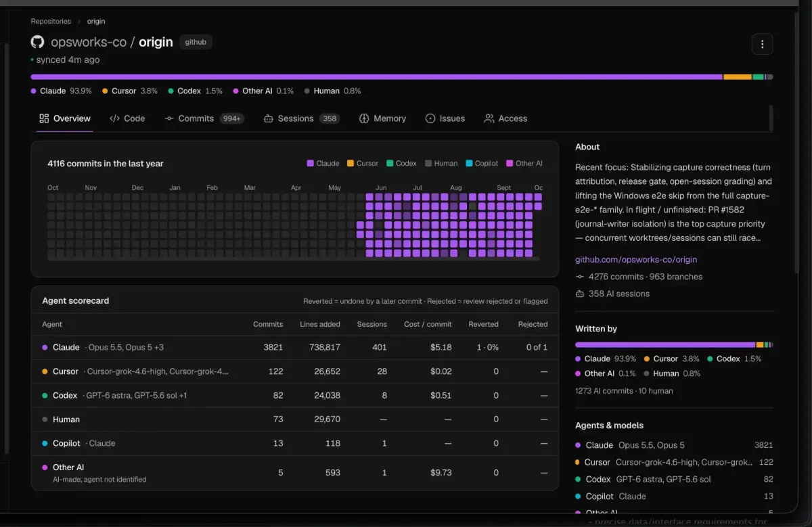This screenshot has width=812, height=527.
Task: Click the purple Claude segment of the top authorship bar
Action: pos(377,77)
